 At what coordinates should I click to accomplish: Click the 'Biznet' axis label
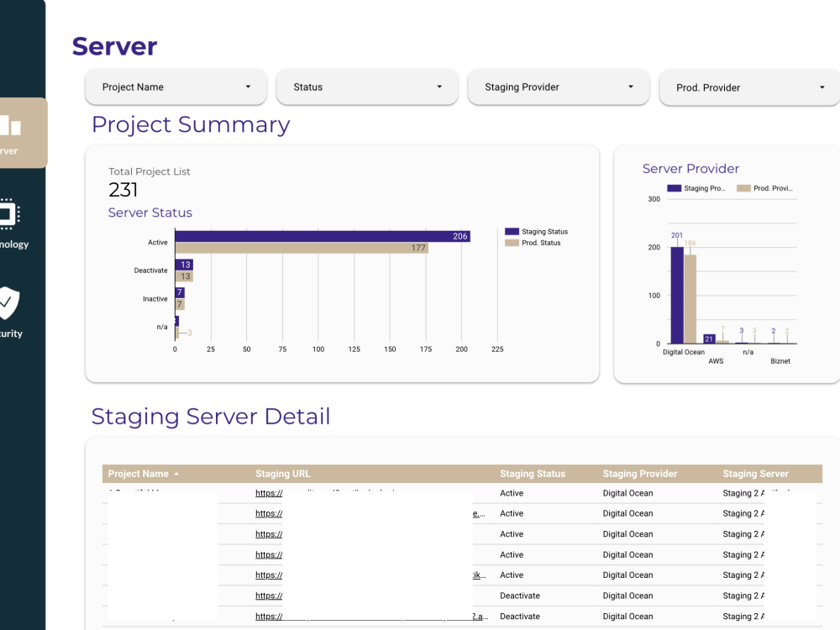point(780,361)
